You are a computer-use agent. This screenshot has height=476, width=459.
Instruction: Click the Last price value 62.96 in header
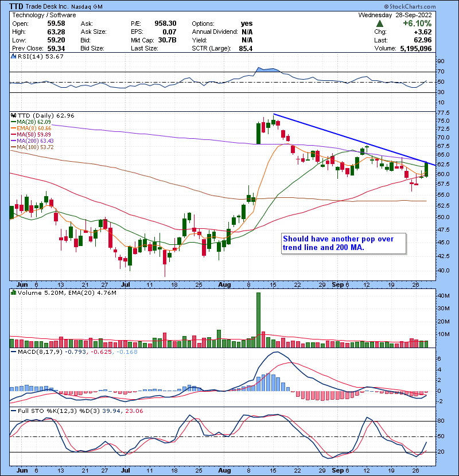pyautogui.click(x=422, y=40)
